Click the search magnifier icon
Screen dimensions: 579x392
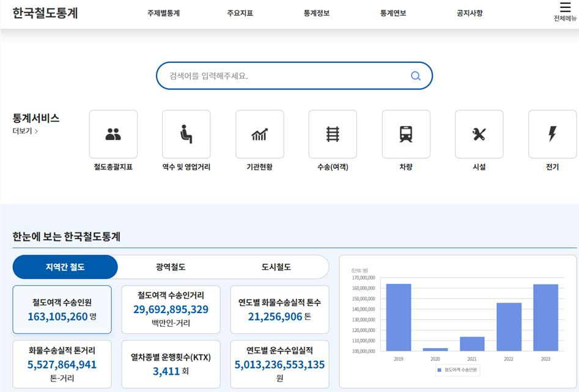pos(416,76)
